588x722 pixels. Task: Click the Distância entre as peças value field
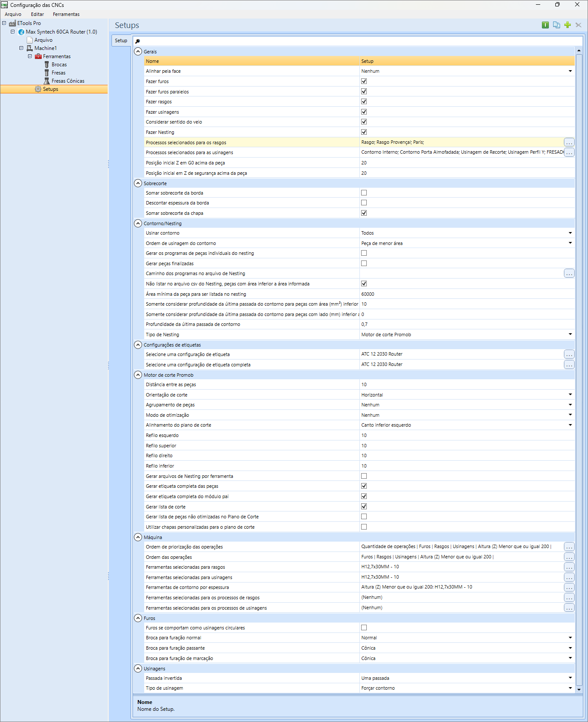(x=467, y=385)
